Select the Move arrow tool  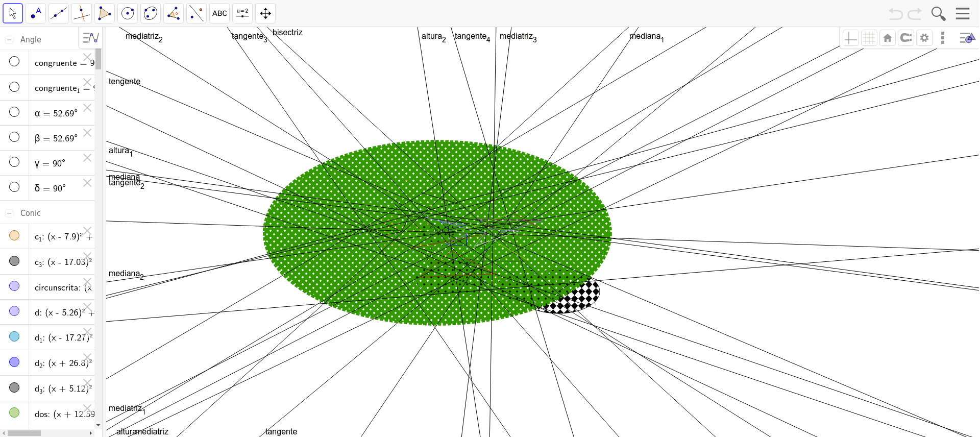coord(13,13)
